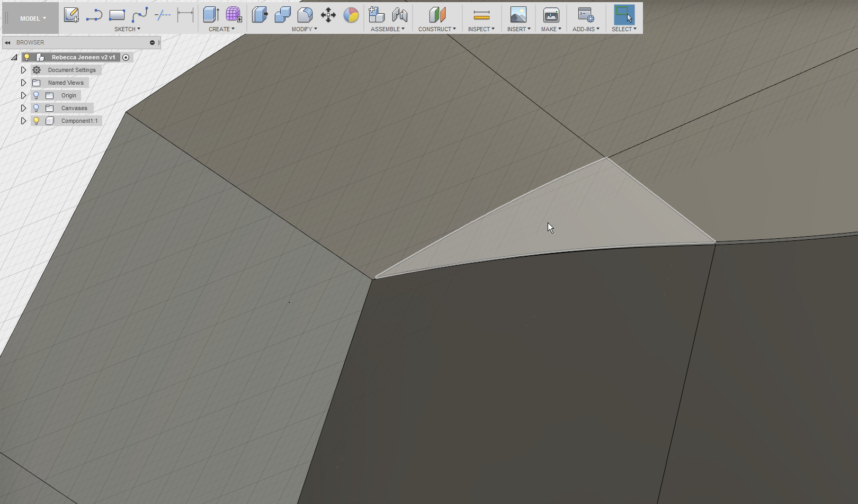Viewport: 858px width, 504px height.
Task: Toggle visibility of Component1:1
Action: (x=36, y=121)
